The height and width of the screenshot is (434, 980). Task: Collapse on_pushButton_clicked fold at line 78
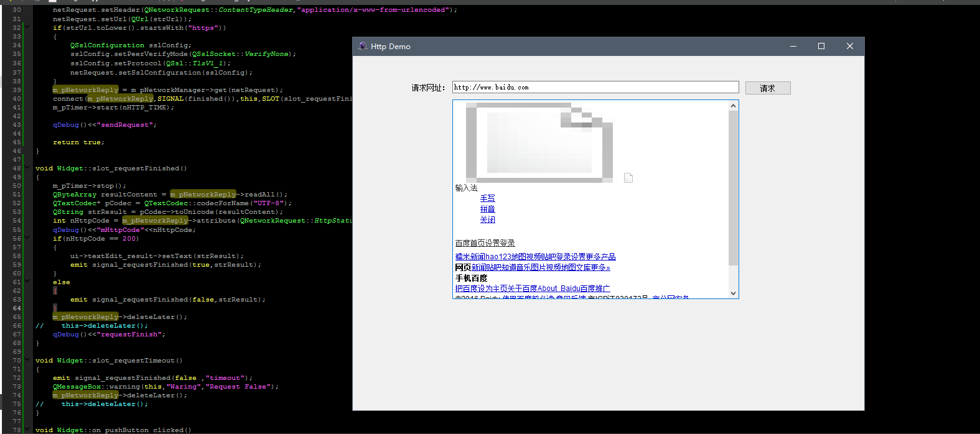(x=27, y=430)
